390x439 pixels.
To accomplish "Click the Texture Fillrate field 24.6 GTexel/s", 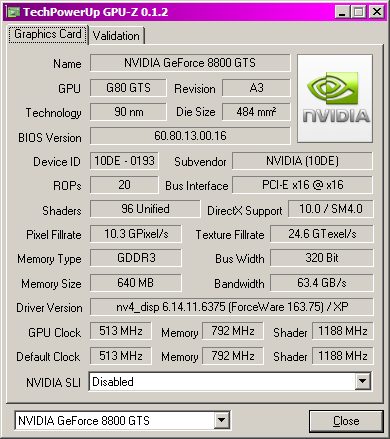I will pos(322,234).
